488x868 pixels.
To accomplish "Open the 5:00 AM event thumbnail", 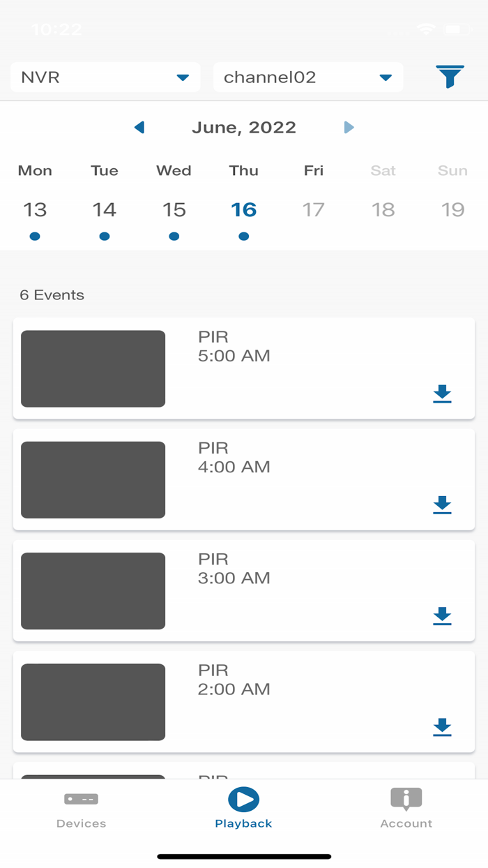I will [93, 368].
